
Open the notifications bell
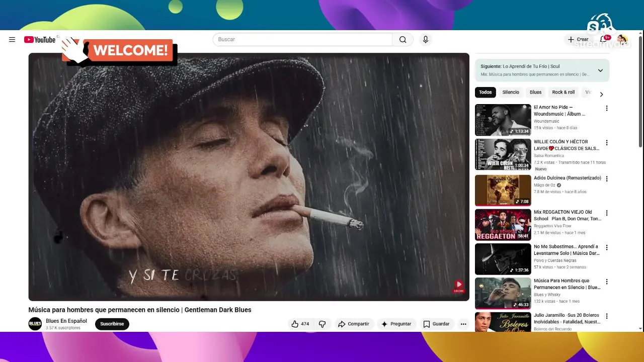click(603, 39)
